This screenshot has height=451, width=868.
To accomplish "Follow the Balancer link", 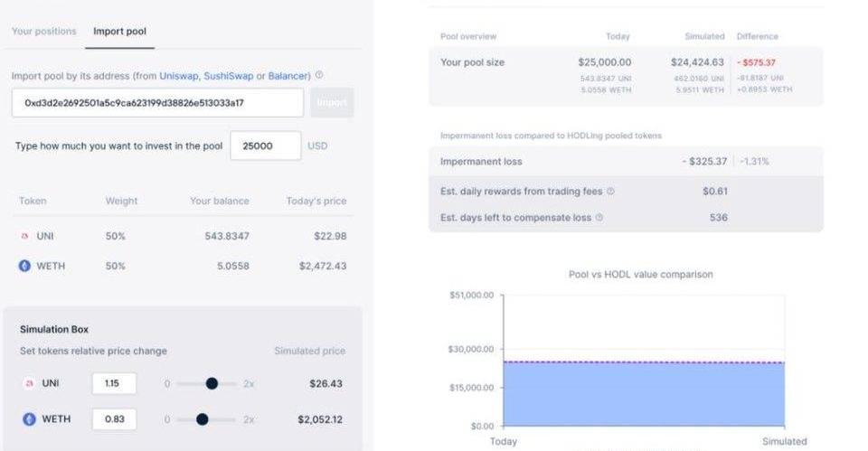I will pyautogui.click(x=288, y=76).
